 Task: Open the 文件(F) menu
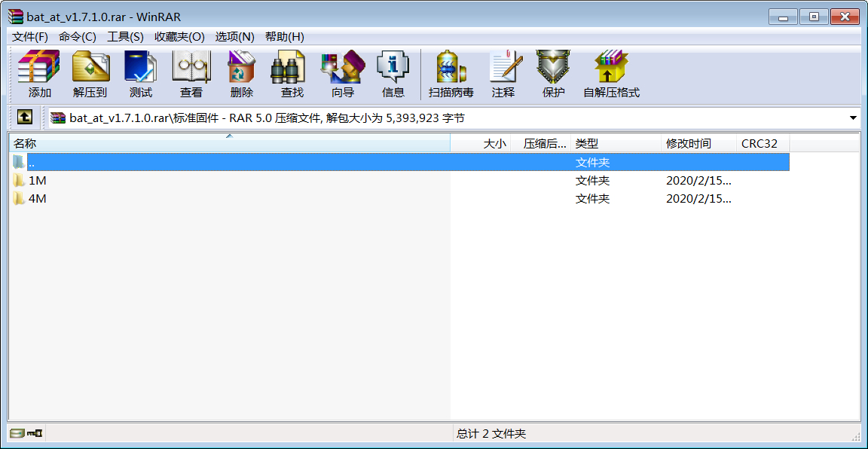(x=30, y=37)
